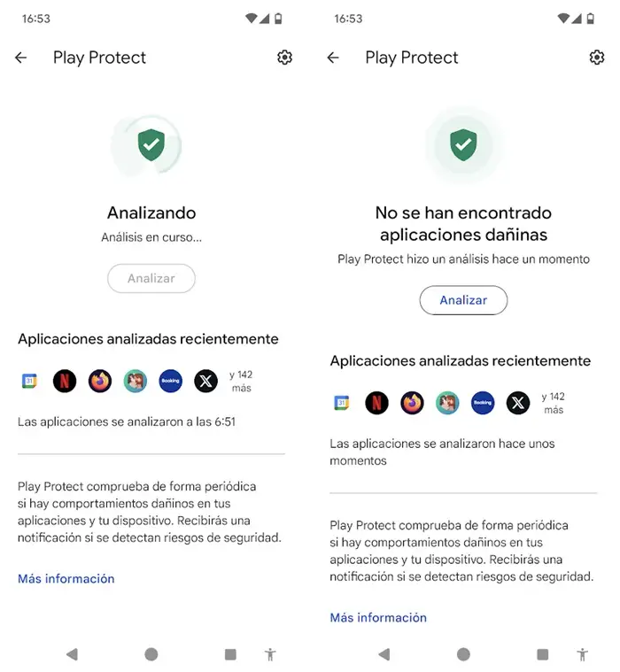Expand the 'y 142 más' list on left
Viewport: 620px width, 672px height.
[241, 381]
